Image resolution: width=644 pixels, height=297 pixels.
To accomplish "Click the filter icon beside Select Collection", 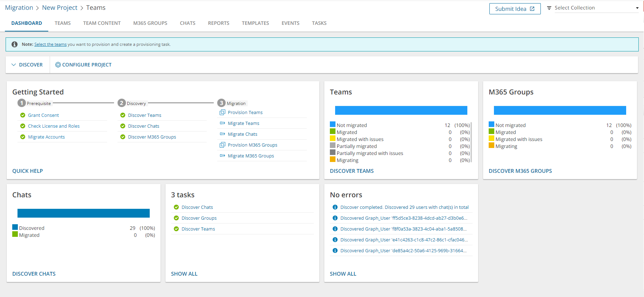I will click(549, 8).
